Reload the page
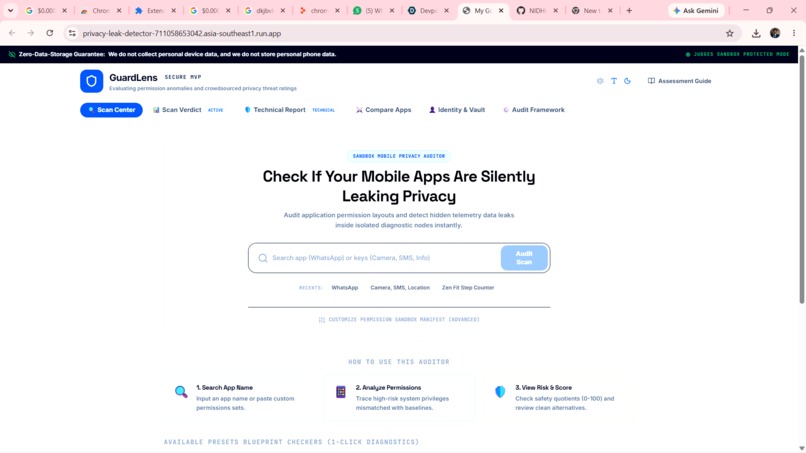806x453 pixels. (x=50, y=33)
